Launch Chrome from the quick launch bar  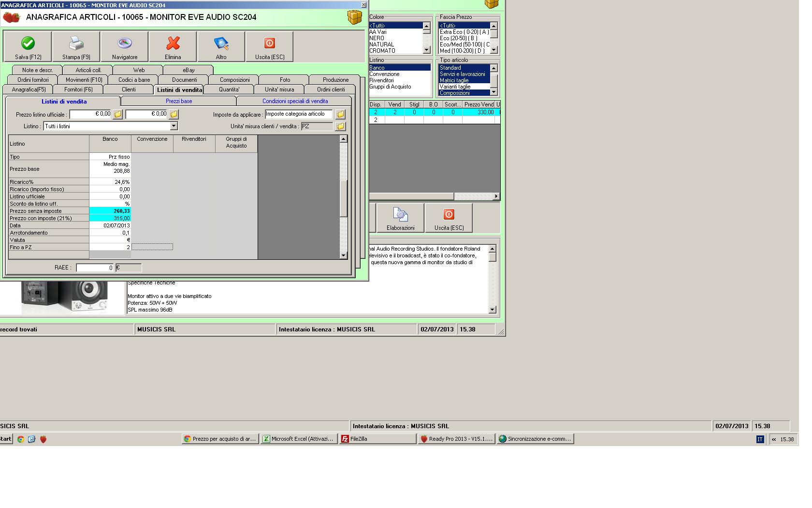[x=21, y=439]
